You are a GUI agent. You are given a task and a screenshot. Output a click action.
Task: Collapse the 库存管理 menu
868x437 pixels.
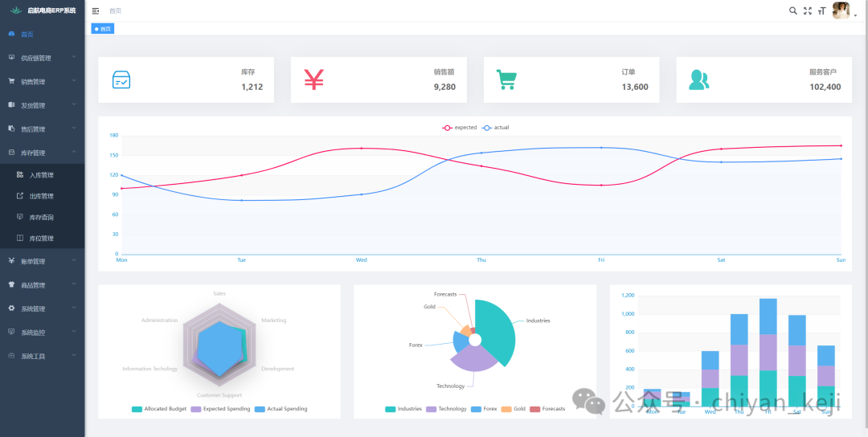click(42, 153)
